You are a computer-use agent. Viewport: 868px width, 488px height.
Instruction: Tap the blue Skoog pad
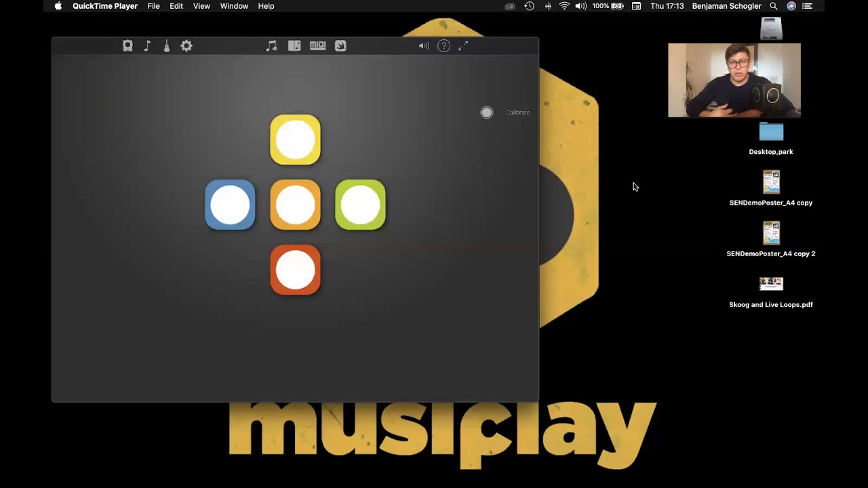230,205
